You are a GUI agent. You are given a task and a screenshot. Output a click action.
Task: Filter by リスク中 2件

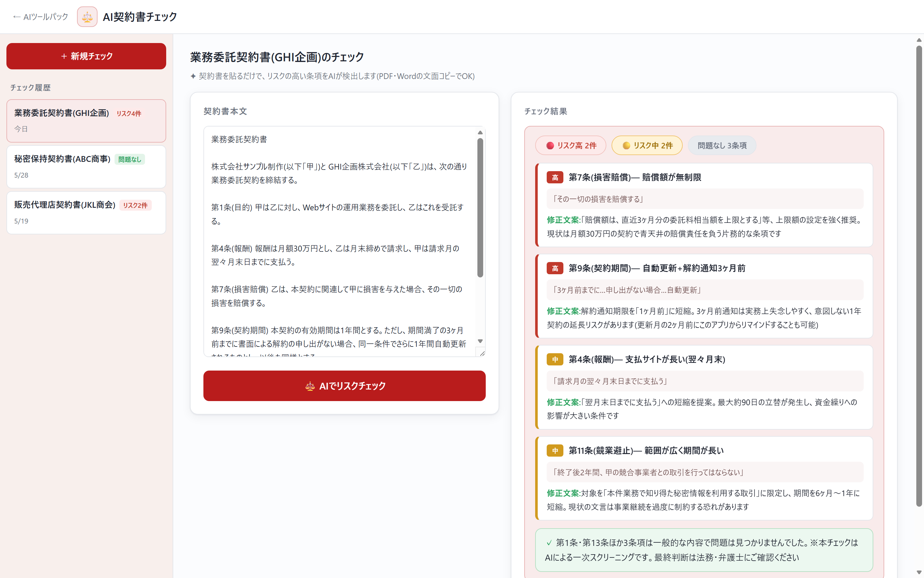(x=647, y=145)
